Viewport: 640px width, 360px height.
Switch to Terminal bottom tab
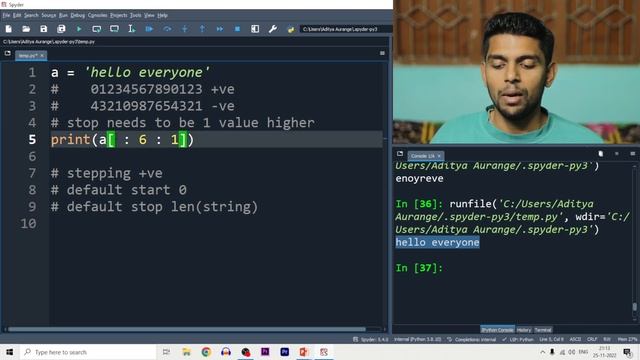pyautogui.click(x=543, y=330)
